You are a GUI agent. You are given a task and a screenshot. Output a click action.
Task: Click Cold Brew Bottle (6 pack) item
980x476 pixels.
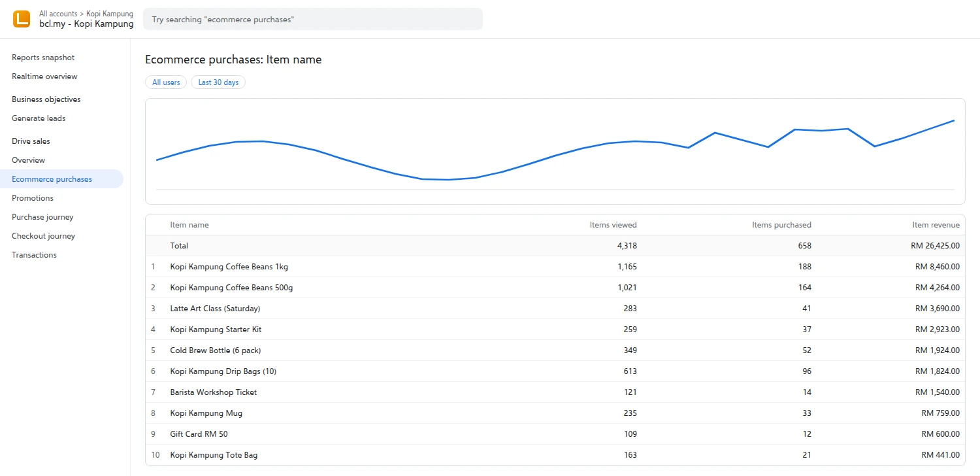tap(216, 350)
